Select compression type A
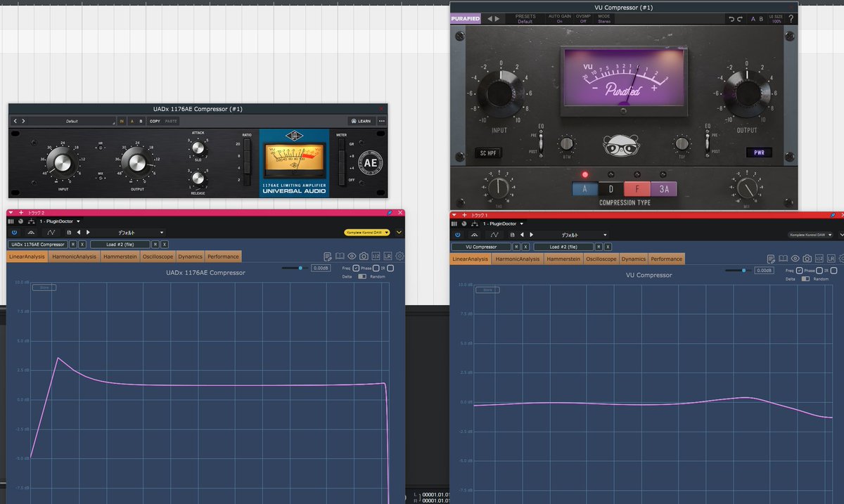 [584, 189]
